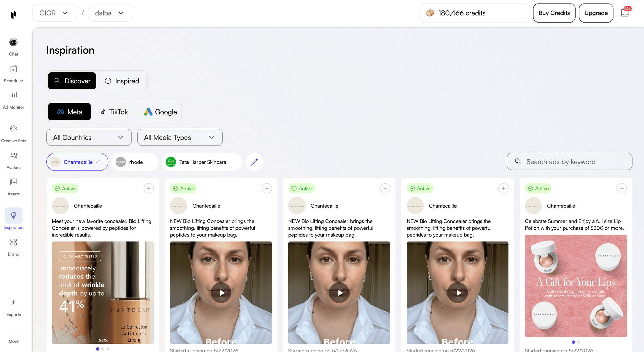644x352 pixels.
Task: Click the Upgrade button
Action: point(596,13)
